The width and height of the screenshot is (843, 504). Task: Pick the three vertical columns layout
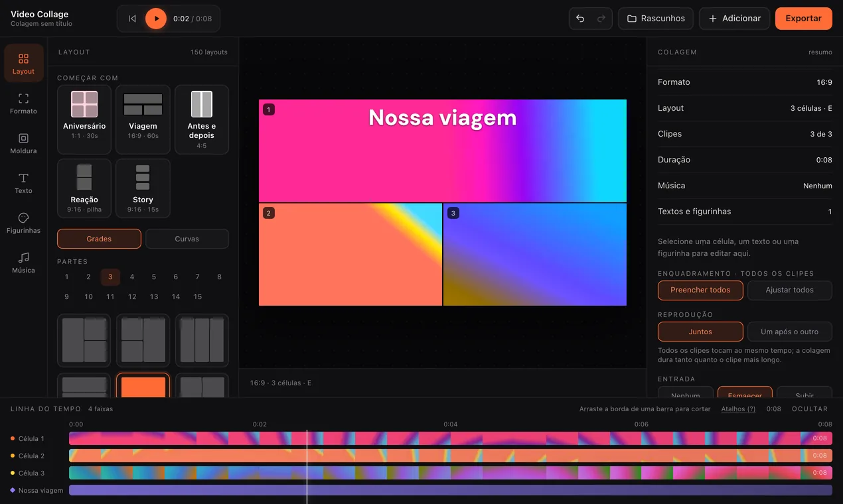(202, 340)
